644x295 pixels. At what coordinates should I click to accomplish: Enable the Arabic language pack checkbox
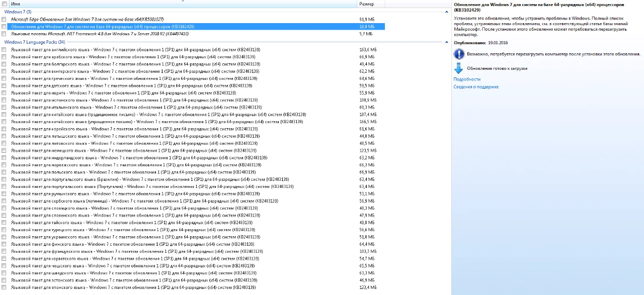(x=4, y=57)
